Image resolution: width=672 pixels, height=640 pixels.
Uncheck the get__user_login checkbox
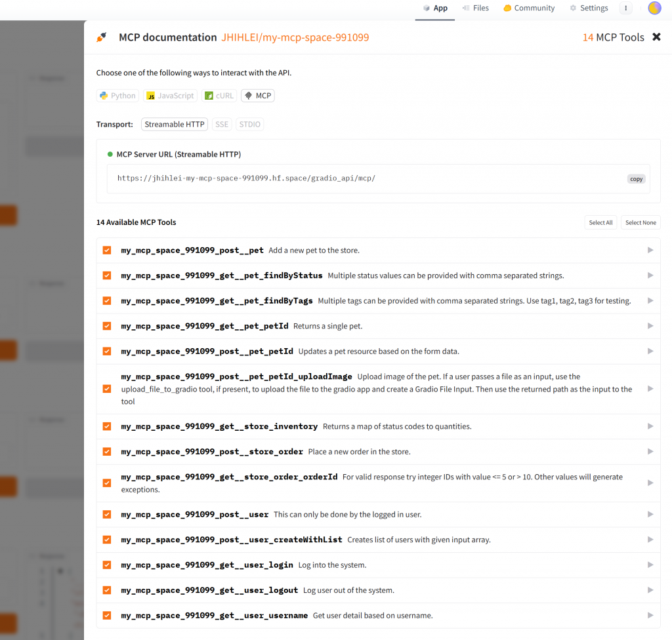point(107,565)
